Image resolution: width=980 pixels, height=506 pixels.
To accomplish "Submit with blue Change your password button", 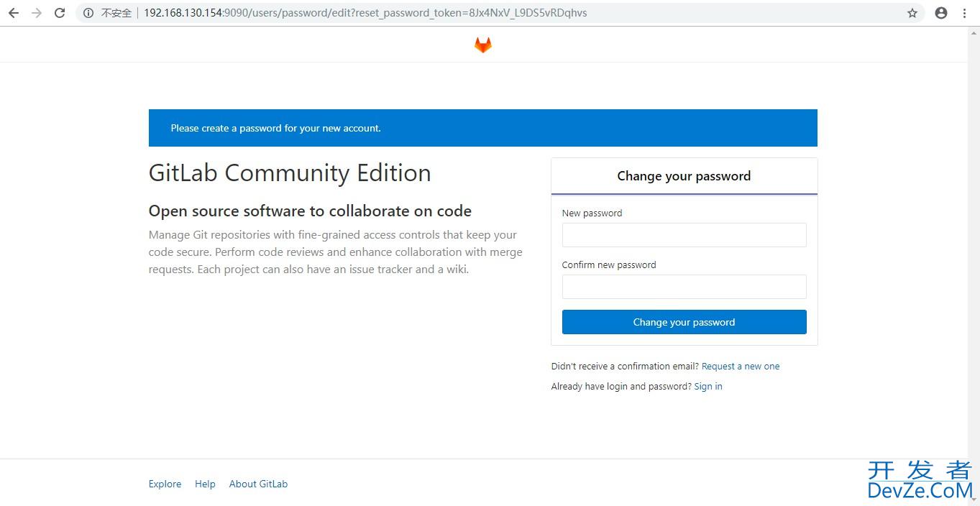I will (x=684, y=322).
